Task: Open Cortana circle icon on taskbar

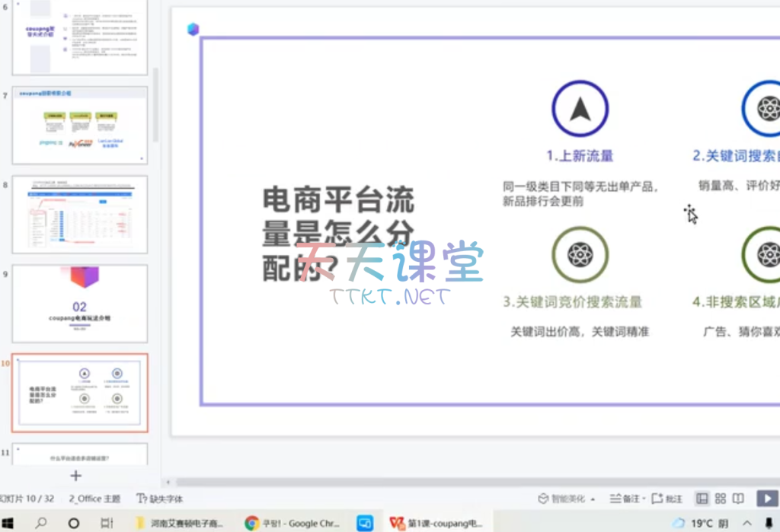Action: (74, 523)
